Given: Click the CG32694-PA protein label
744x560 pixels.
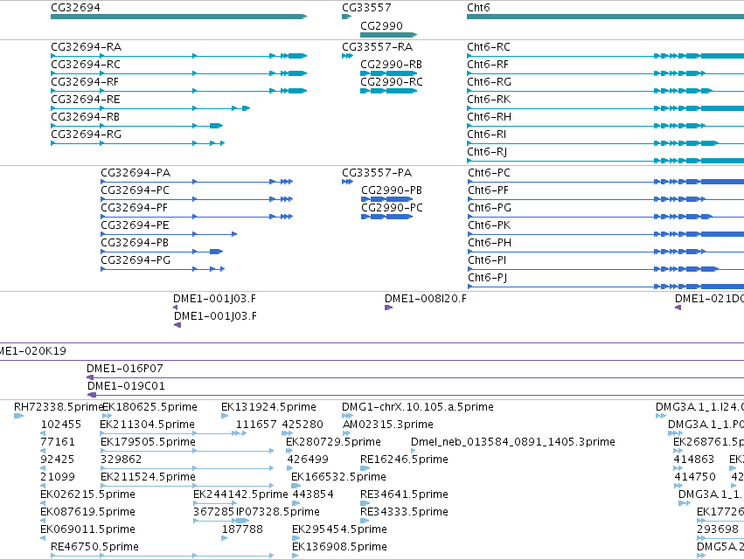Looking at the screenshot, I should [x=136, y=173].
